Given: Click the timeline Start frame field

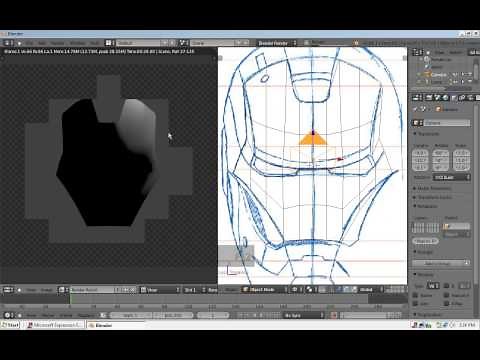Looking at the screenshot, I should click(131, 315).
